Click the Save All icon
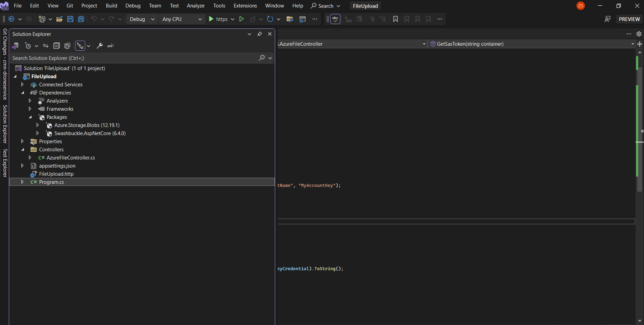This screenshot has width=644, height=325. pyautogui.click(x=81, y=19)
